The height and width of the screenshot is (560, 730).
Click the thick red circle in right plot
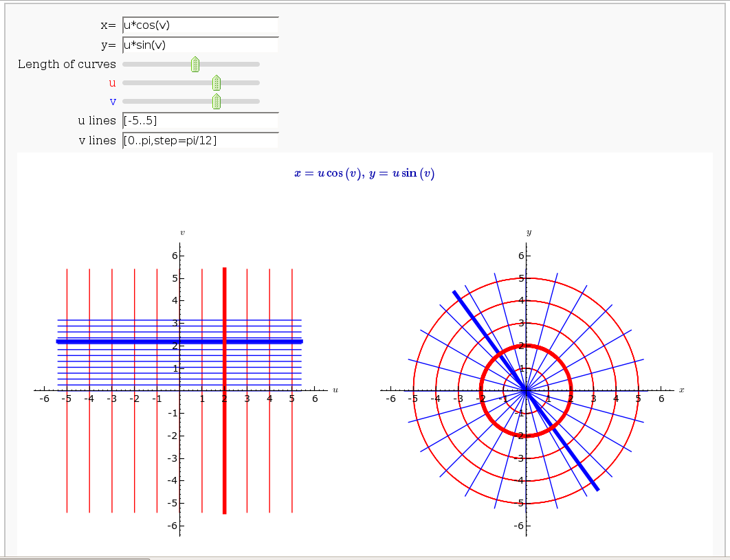[x=571, y=390]
